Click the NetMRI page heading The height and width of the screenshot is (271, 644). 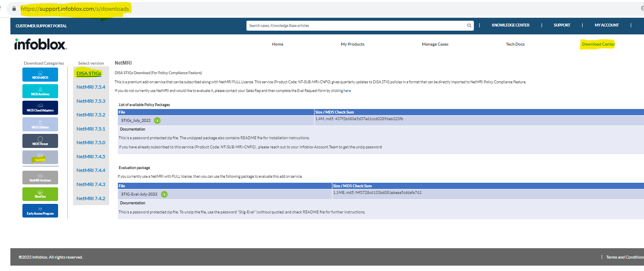(123, 63)
